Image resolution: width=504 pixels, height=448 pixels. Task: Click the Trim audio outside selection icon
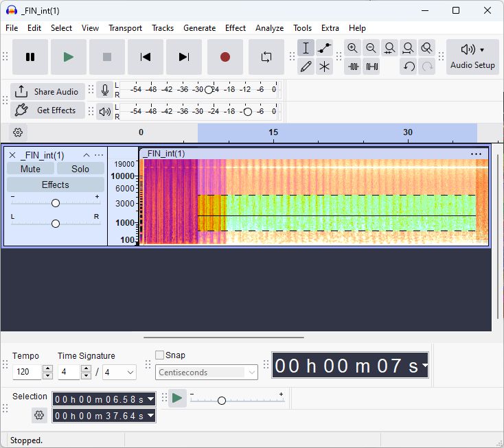point(353,67)
